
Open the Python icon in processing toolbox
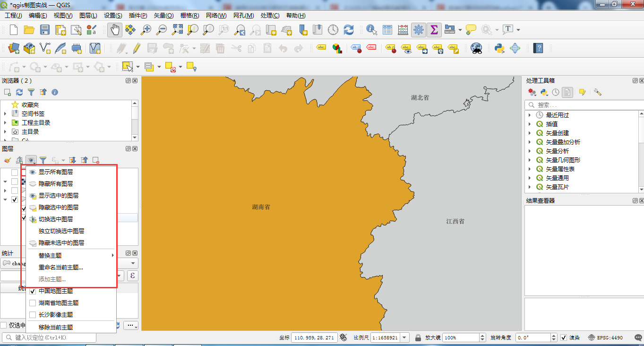544,92
